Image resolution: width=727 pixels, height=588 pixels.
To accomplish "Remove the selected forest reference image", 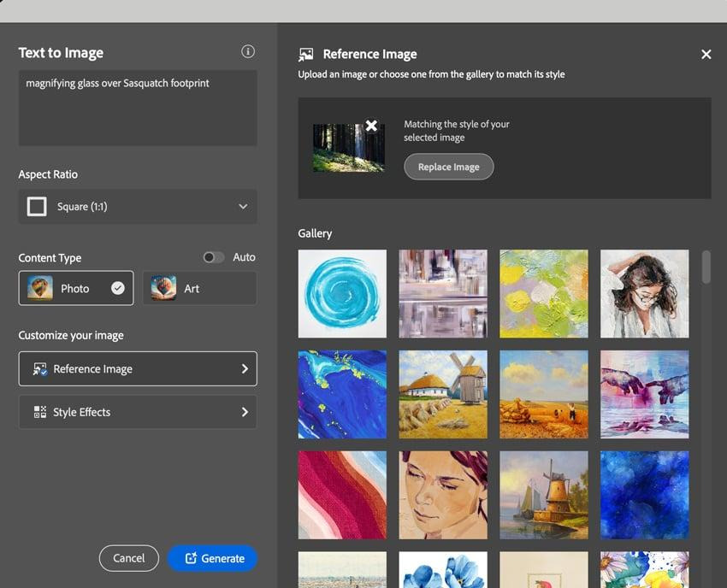I will (371, 125).
